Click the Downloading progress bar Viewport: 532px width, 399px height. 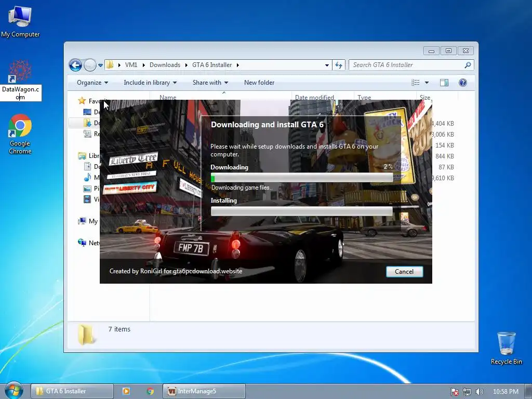[x=302, y=178]
